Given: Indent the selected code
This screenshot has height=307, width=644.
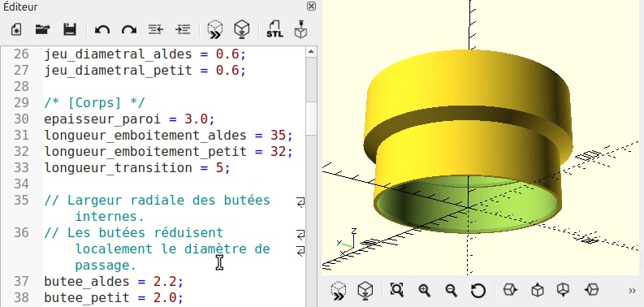Looking at the screenshot, I should point(183,29).
